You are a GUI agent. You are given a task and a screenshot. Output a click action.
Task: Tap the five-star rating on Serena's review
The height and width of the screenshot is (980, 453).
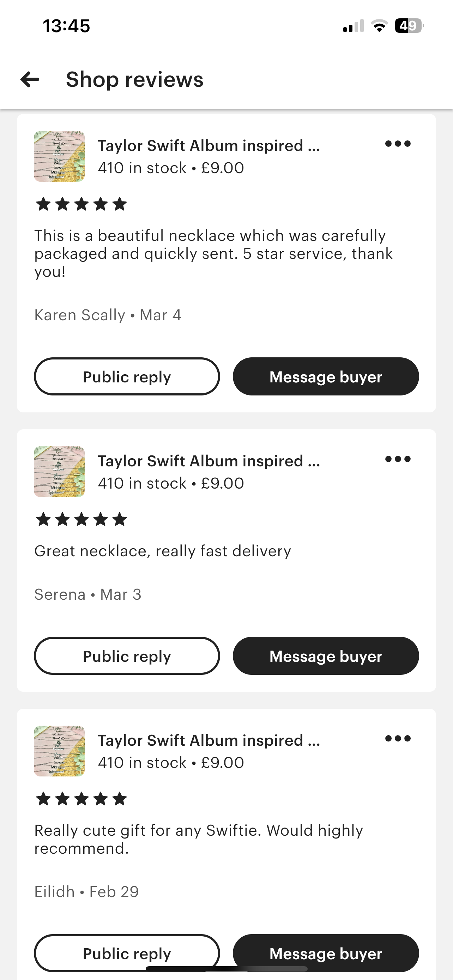(81, 520)
